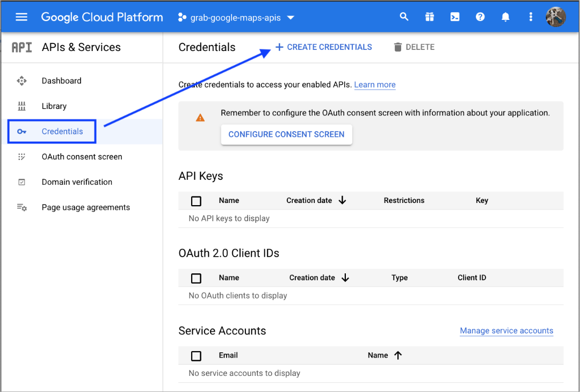Click the trash can icon
580x392 pixels.
(x=397, y=47)
